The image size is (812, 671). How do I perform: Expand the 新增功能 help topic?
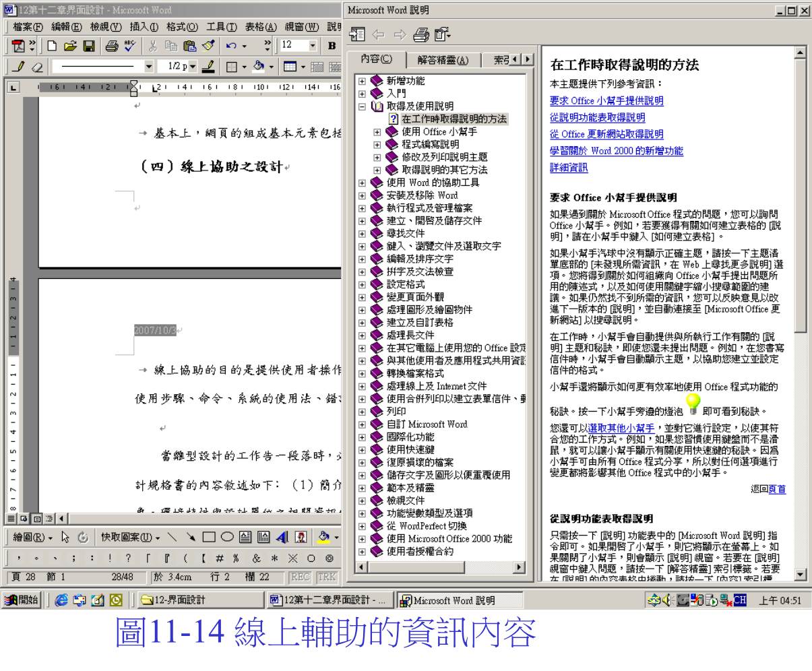pos(363,81)
